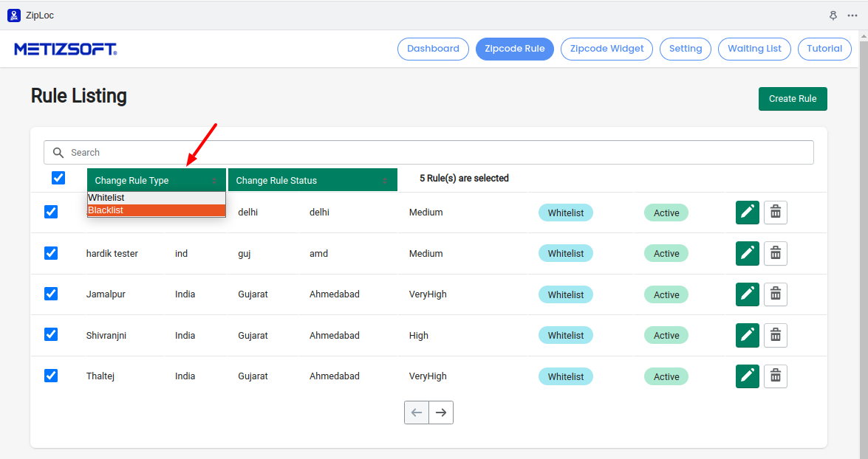
Task: Click the pin icon in title bar
Action: 833,15
